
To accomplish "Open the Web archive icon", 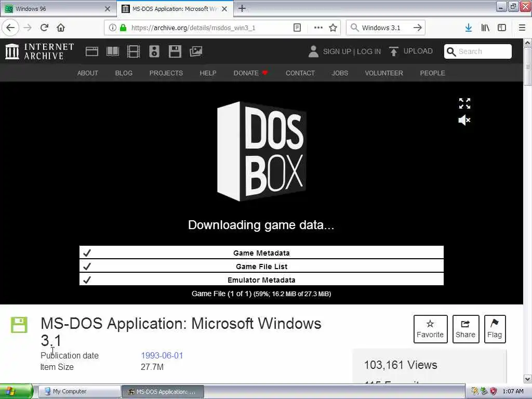I will [92, 51].
